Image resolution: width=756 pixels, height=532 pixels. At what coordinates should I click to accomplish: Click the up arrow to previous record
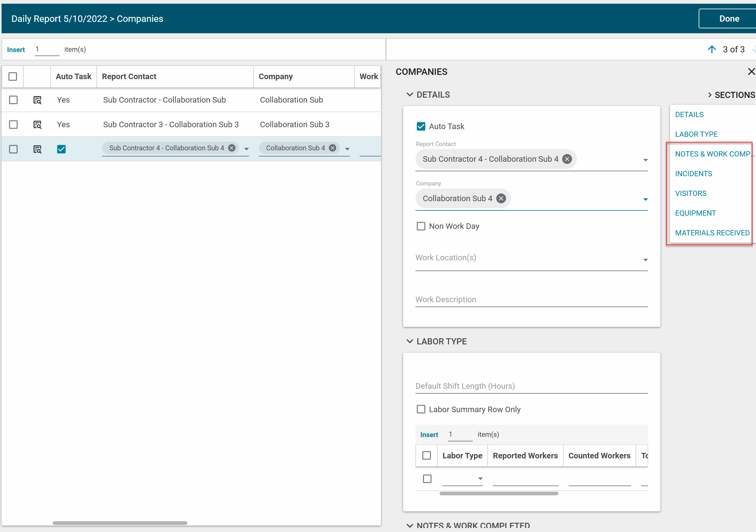(712, 49)
